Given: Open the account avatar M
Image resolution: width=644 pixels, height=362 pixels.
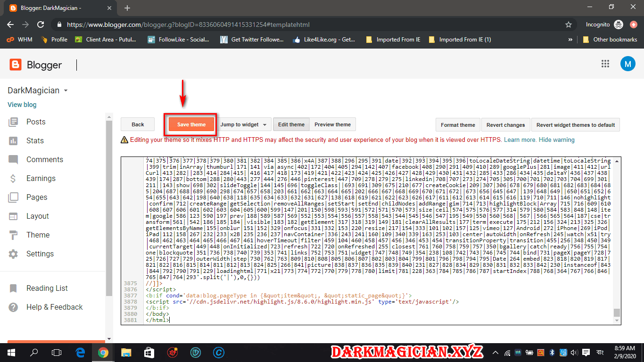Looking at the screenshot, I should (x=627, y=64).
